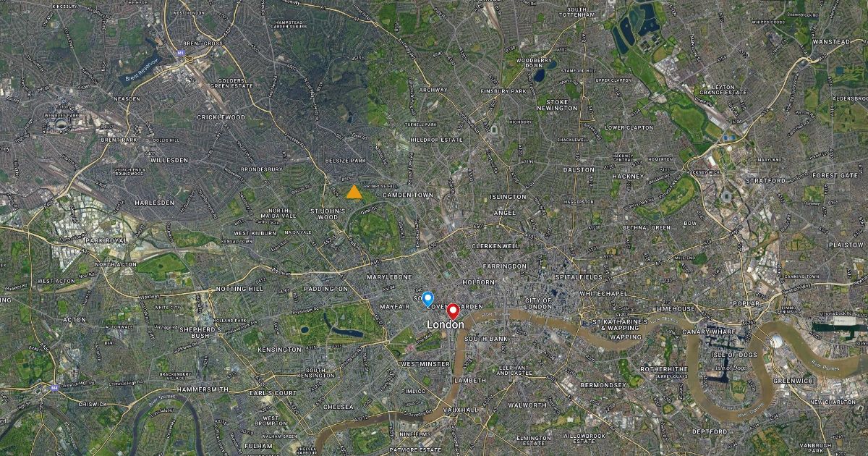
Task: Select the Park Royal area label
Action: (x=106, y=240)
